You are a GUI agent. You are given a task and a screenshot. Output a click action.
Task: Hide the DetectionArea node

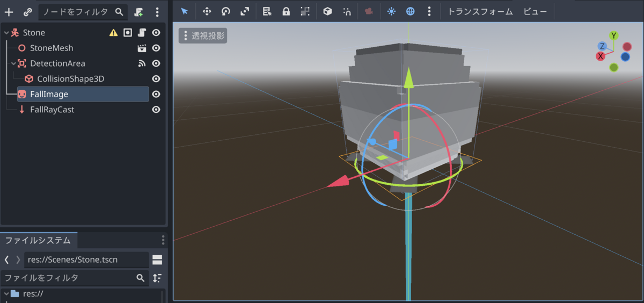coord(156,63)
